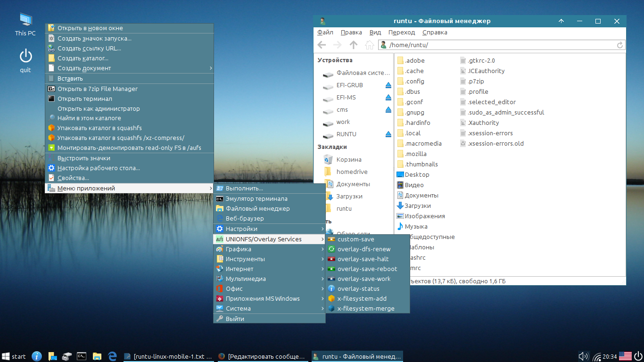
Task: Open overlay-status from submenu
Action: click(x=367, y=288)
